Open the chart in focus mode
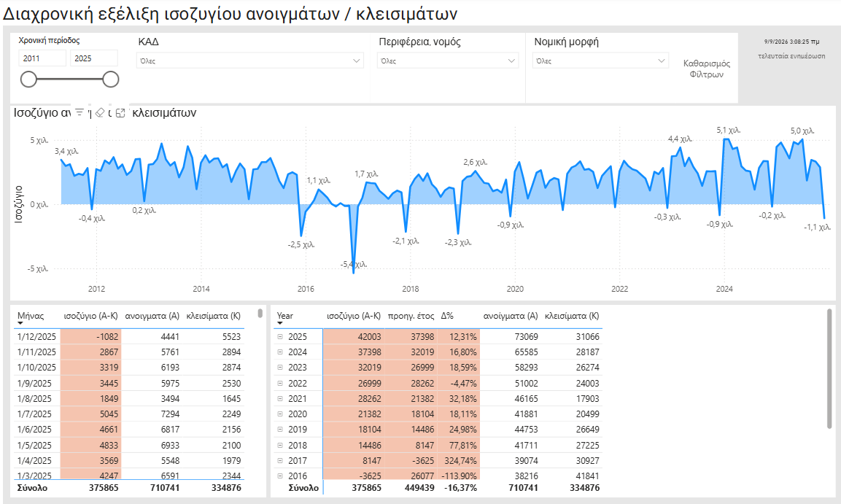 tap(120, 112)
